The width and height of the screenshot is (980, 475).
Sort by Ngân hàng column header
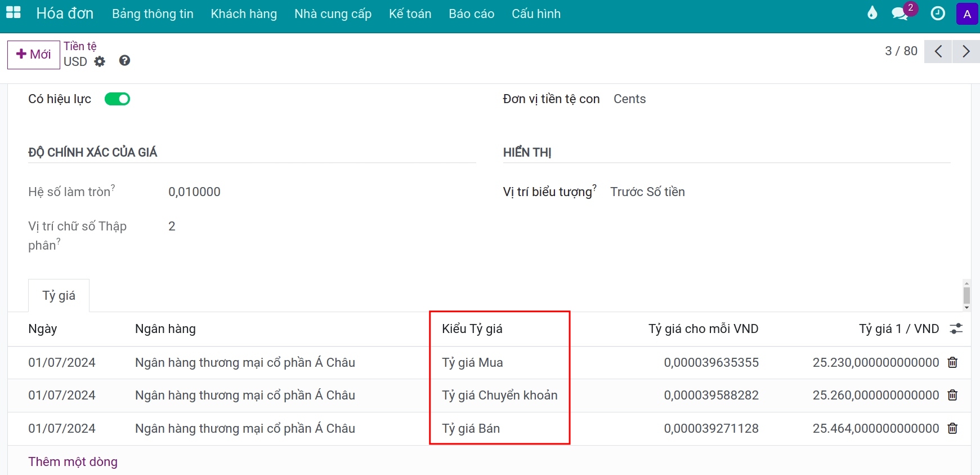point(165,329)
